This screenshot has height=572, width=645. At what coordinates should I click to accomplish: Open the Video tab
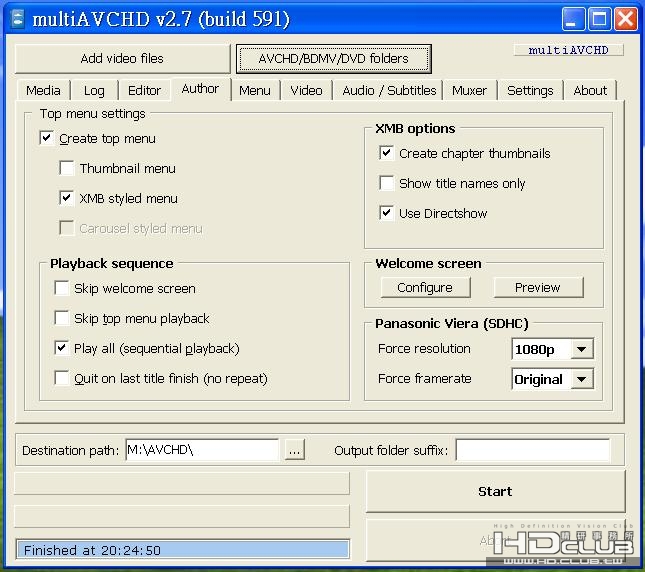click(306, 90)
